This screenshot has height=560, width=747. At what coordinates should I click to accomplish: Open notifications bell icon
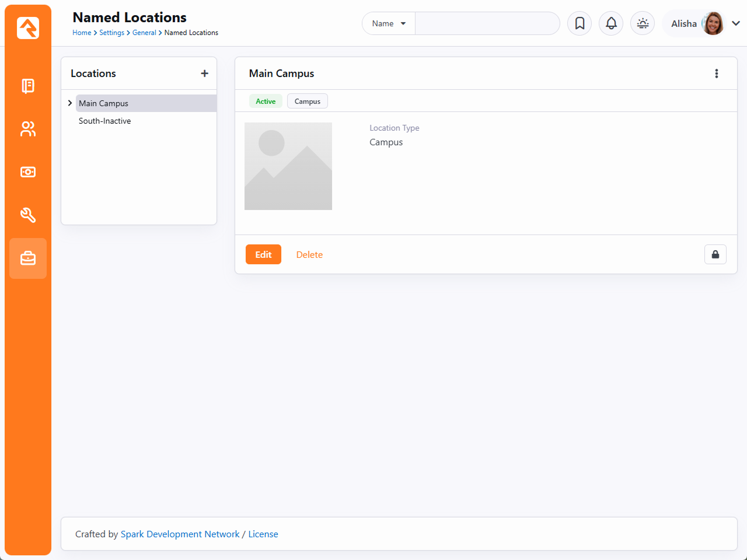pyautogui.click(x=611, y=23)
